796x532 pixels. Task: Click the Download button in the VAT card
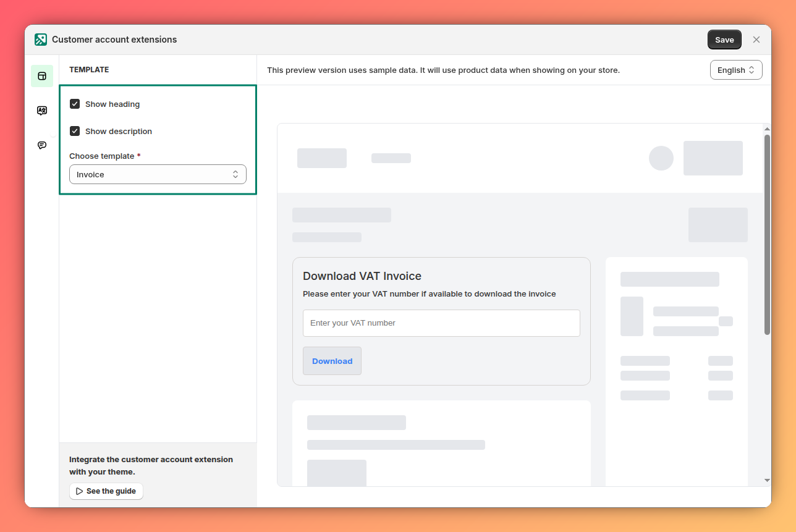point(332,361)
